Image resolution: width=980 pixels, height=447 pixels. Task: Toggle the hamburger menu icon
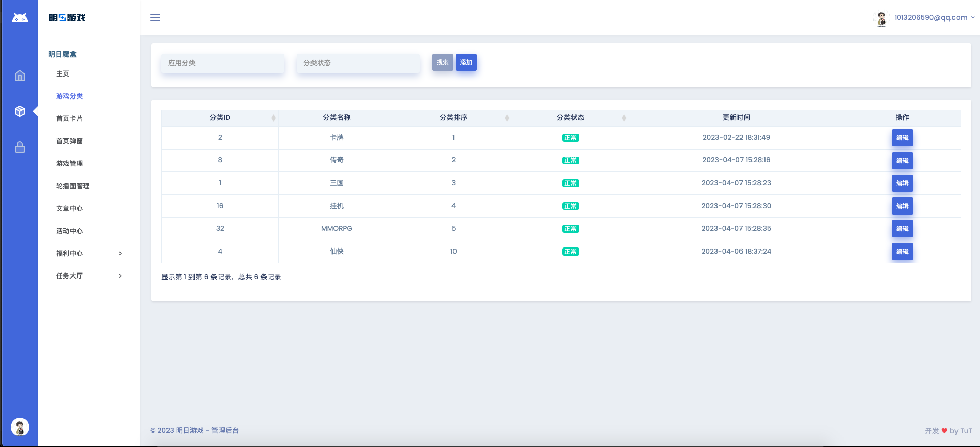[x=155, y=17]
